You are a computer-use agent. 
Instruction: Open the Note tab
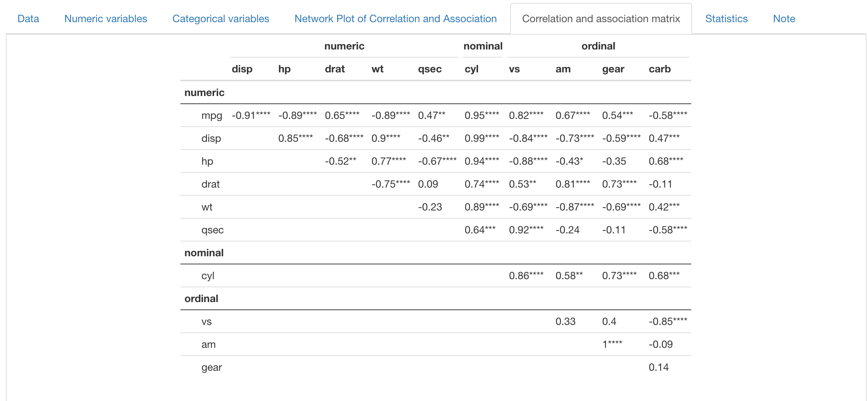(784, 19)
